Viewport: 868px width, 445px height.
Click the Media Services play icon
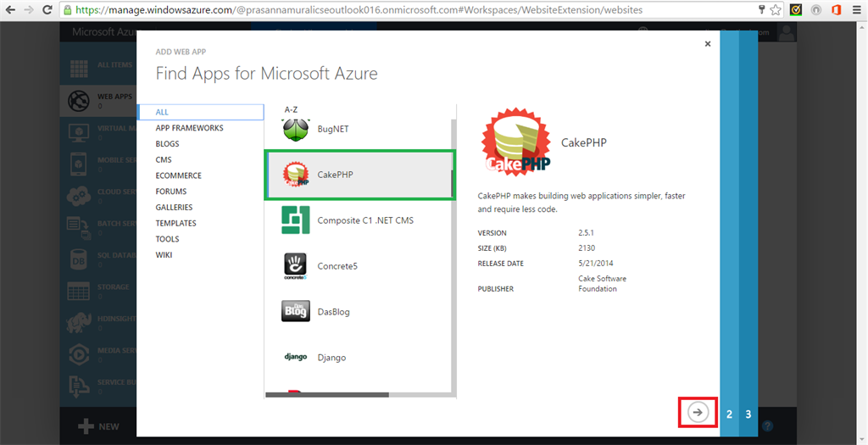click(x=79, y=355)
